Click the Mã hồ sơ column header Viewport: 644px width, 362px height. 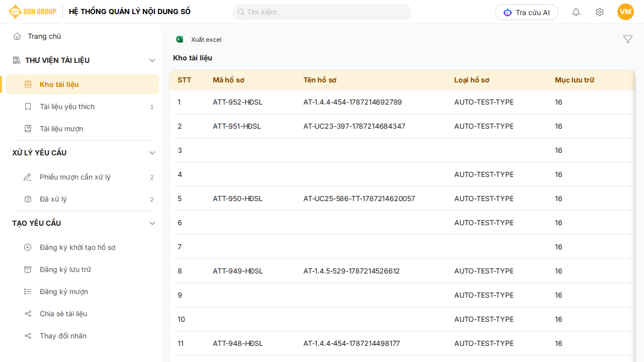coord(228,80)
